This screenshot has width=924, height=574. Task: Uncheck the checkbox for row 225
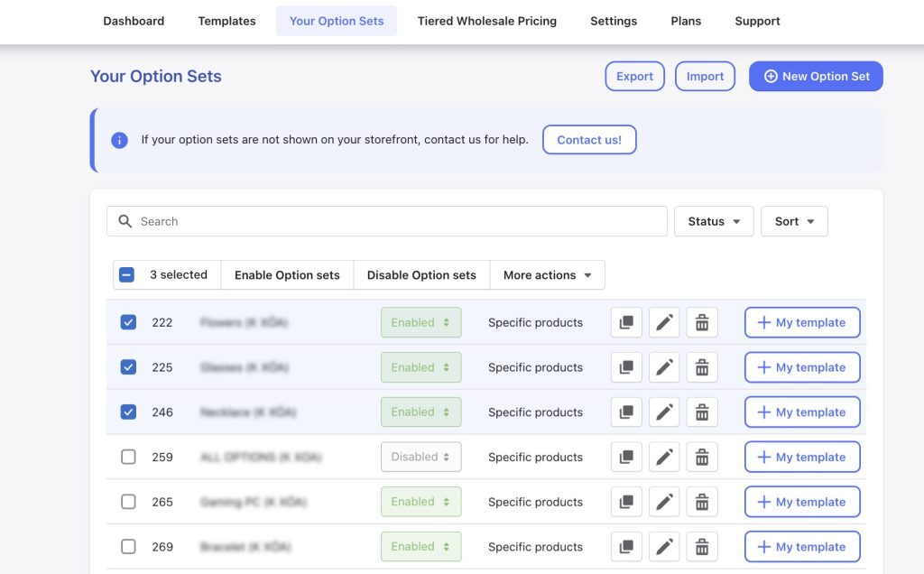click(x=128, y=367)
